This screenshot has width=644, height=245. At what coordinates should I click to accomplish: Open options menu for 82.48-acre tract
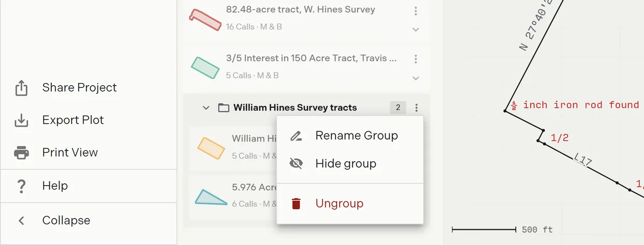point(415,11)
